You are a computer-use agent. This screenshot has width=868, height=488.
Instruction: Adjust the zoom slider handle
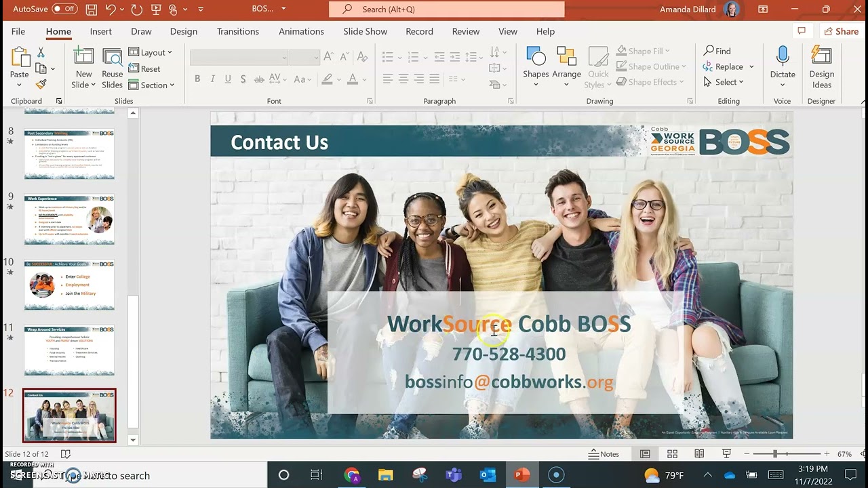click(775, 454)
